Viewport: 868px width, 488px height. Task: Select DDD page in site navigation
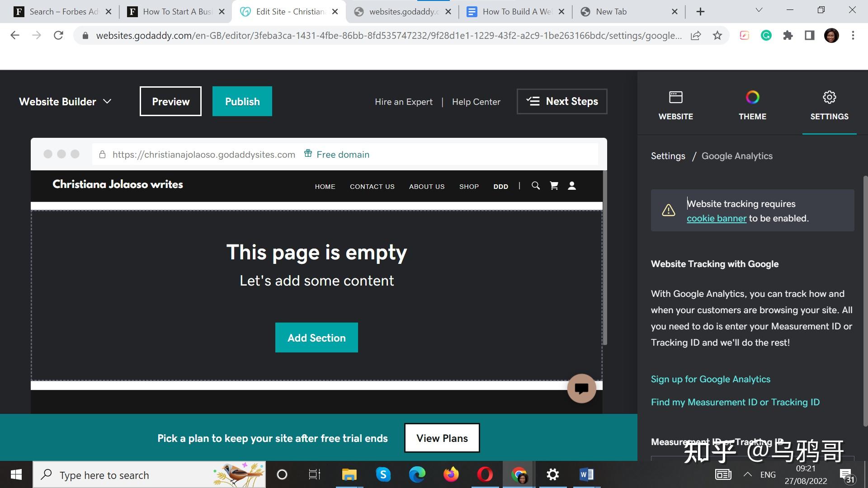pos(500,187)
